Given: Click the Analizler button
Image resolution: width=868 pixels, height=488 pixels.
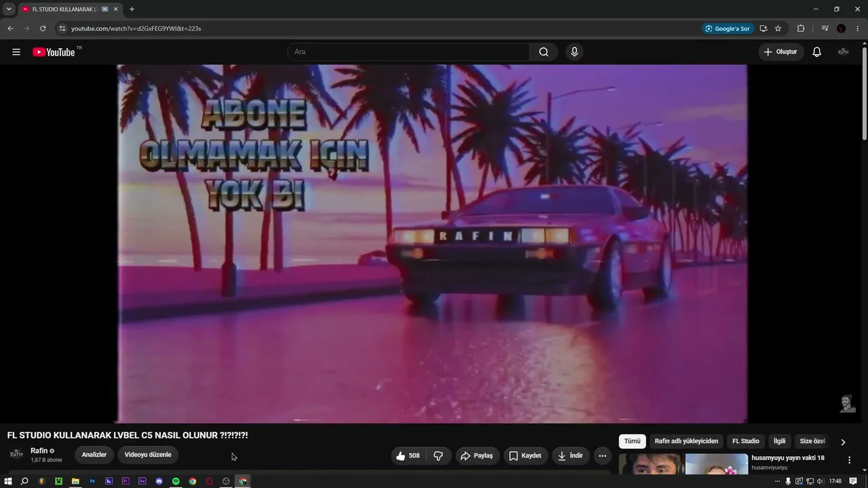Looking at the screenshot, I should (x=94, y=455).
